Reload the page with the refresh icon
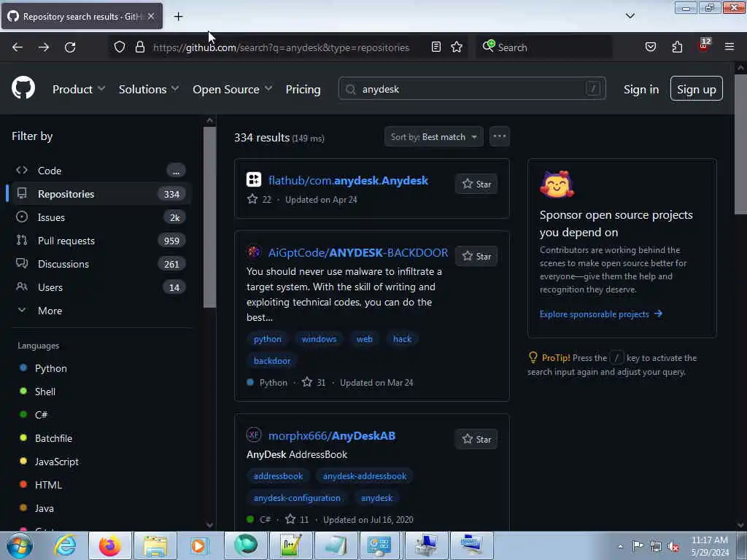Viewport: 747px width, 560px height. (x=70, y=47)
